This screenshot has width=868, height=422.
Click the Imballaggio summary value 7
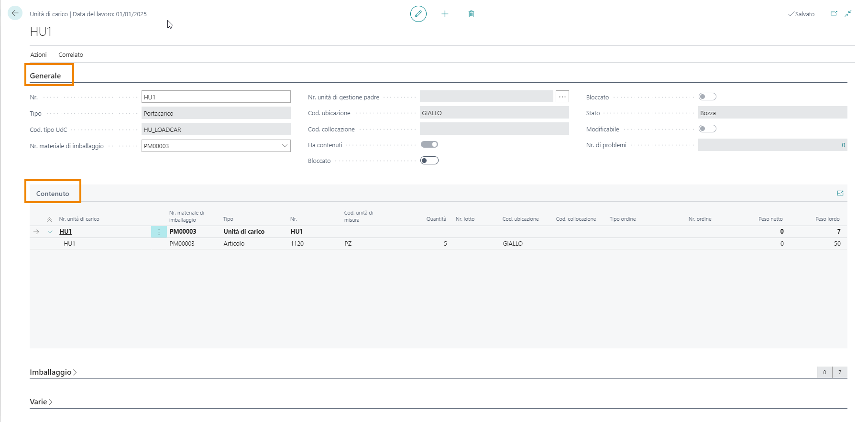[840, 372]
